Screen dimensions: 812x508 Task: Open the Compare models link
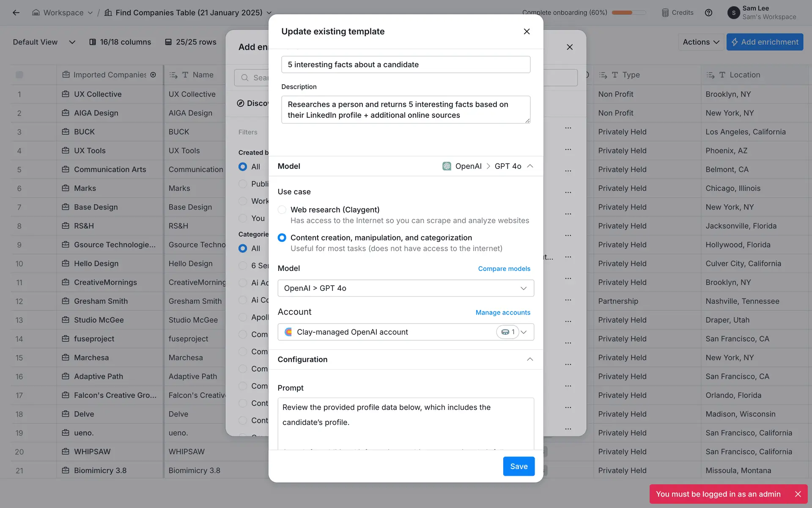coord(504,269)
